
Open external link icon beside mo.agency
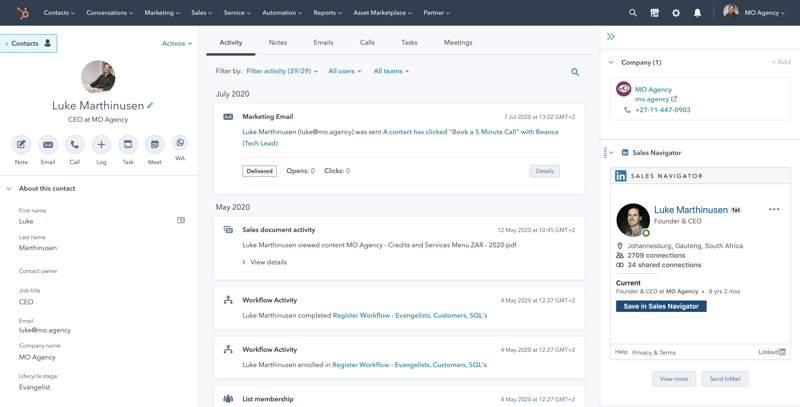tap(674, 99)
